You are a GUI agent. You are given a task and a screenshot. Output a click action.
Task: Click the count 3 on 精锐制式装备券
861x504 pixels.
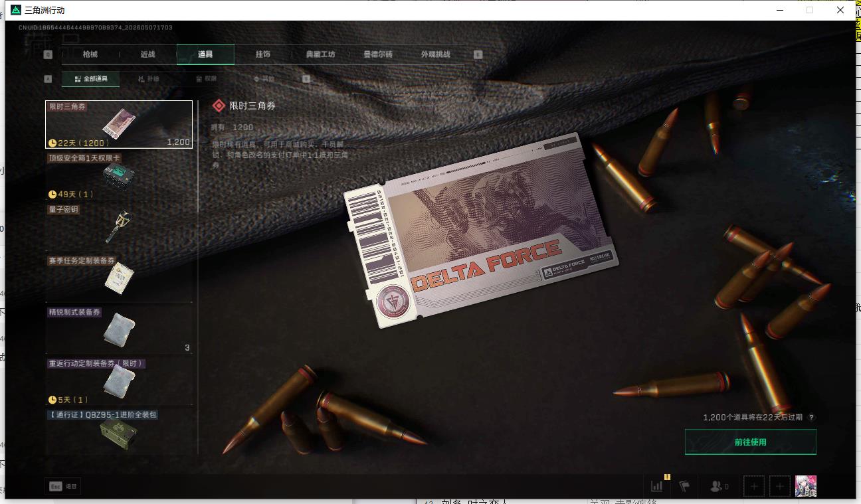pos(187,348)
